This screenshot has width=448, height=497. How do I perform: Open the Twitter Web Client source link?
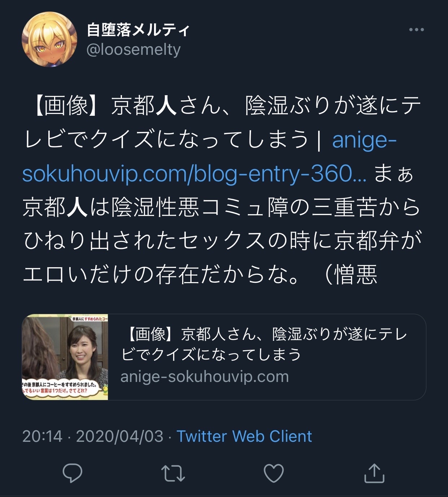(x=244, y=436)
